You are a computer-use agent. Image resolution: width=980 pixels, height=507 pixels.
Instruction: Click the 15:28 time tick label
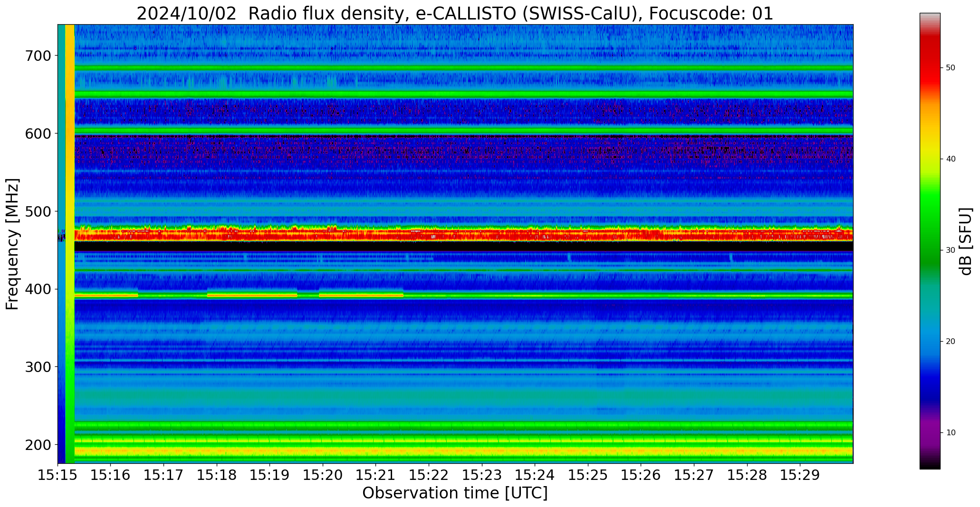point(747,475)
